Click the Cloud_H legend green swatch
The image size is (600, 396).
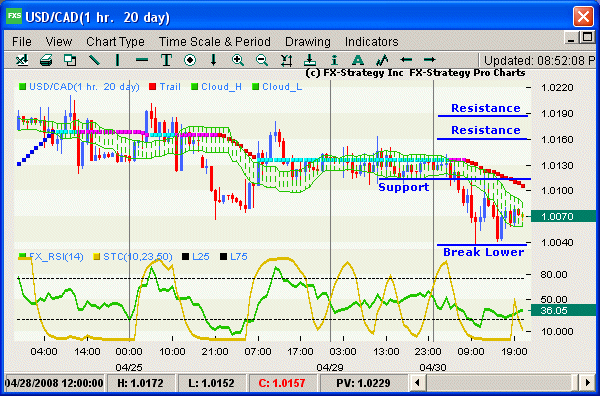tap(194, 87)
